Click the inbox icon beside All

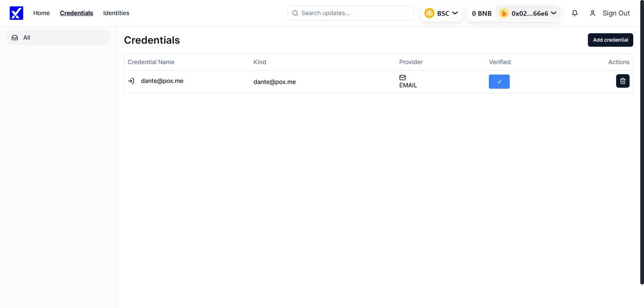pyautogui.click(x=14, y=38)
